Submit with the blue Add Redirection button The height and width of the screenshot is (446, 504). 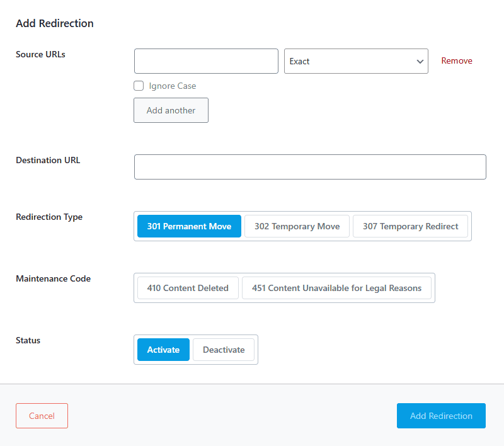coord(441,416)
